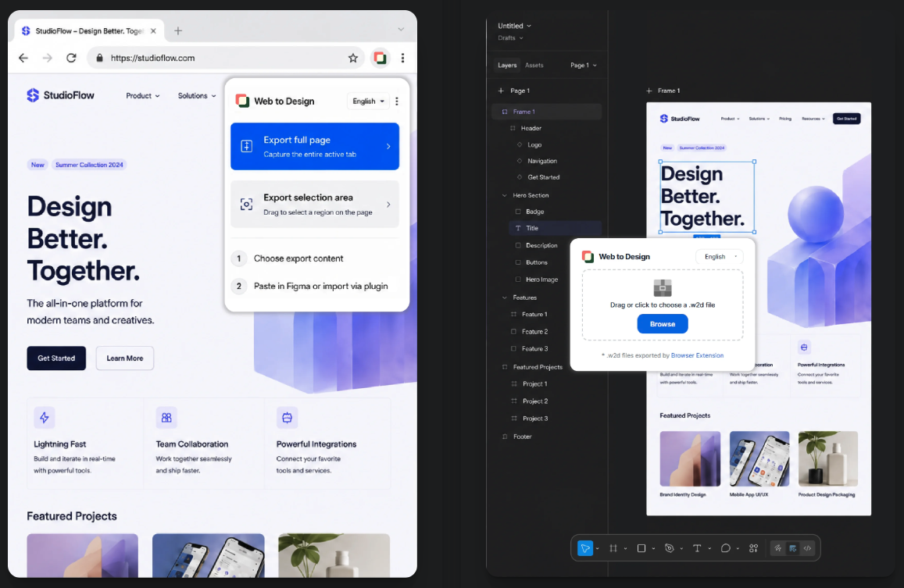Select the Text tool in Figma toolbar
The height and width of the screenshot is (588, 904).
pyautogui.click(x=697, y=548)
